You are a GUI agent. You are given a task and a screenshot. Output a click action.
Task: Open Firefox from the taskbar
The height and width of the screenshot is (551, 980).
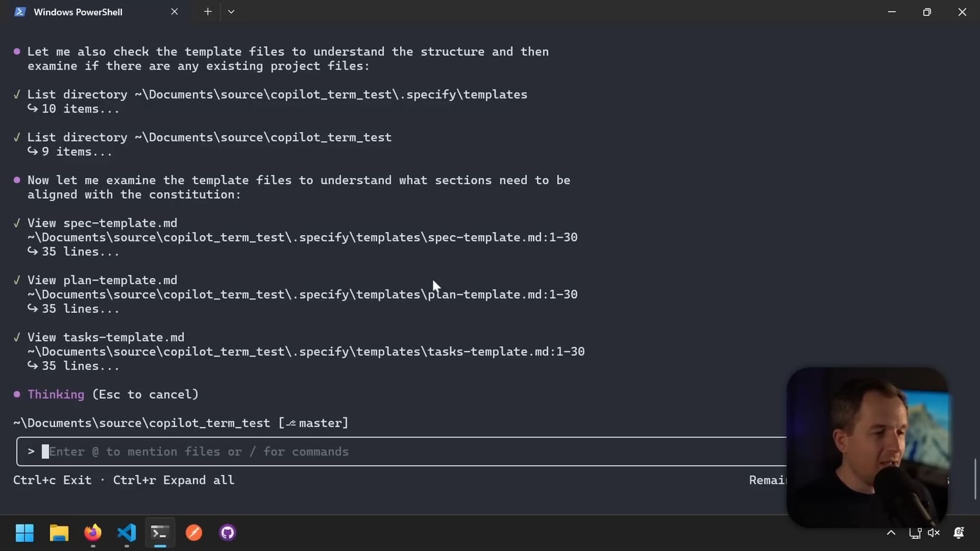[x=92, y=533]
